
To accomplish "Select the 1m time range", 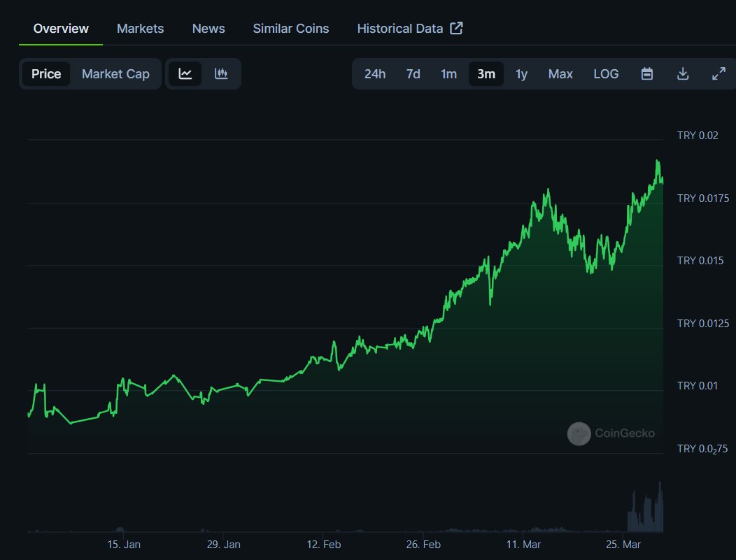I will click(448, 73).
